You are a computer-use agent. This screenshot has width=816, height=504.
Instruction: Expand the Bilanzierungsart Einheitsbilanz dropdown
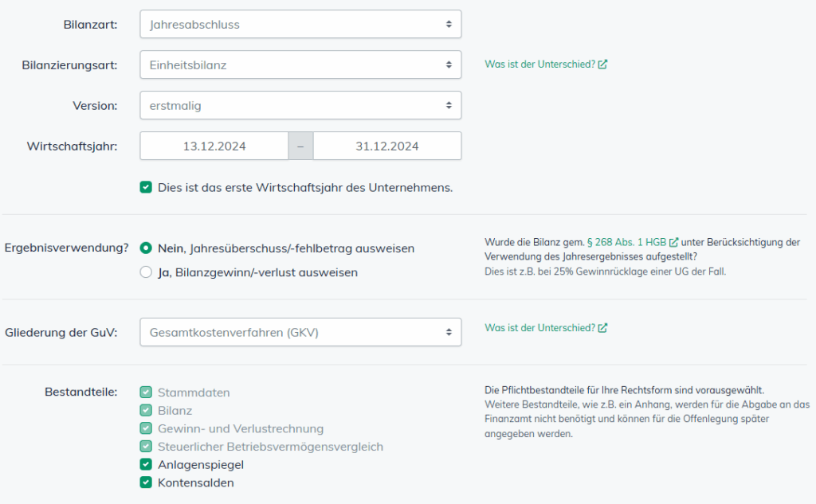point(300,65)
